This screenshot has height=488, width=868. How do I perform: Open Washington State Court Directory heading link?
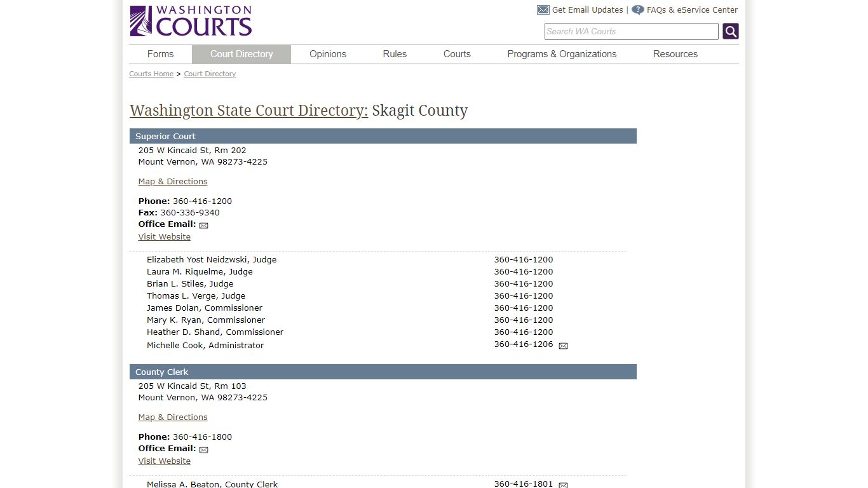point(249,111)
